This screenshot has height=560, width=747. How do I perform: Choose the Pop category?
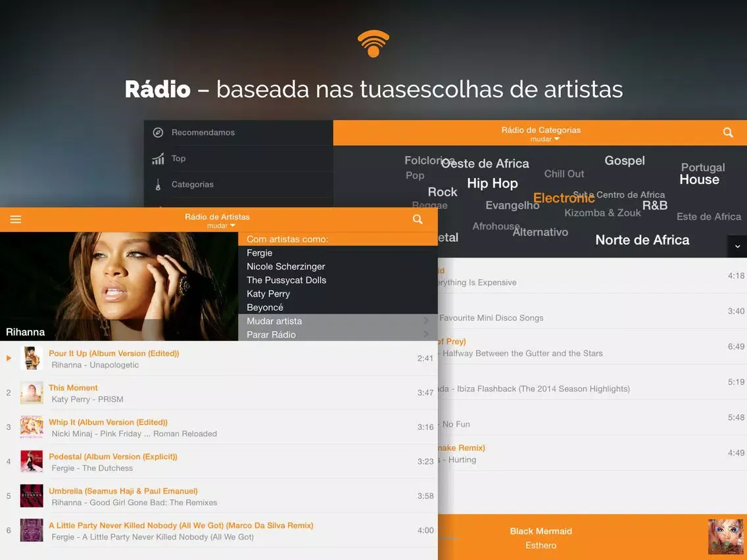point(415,175)
